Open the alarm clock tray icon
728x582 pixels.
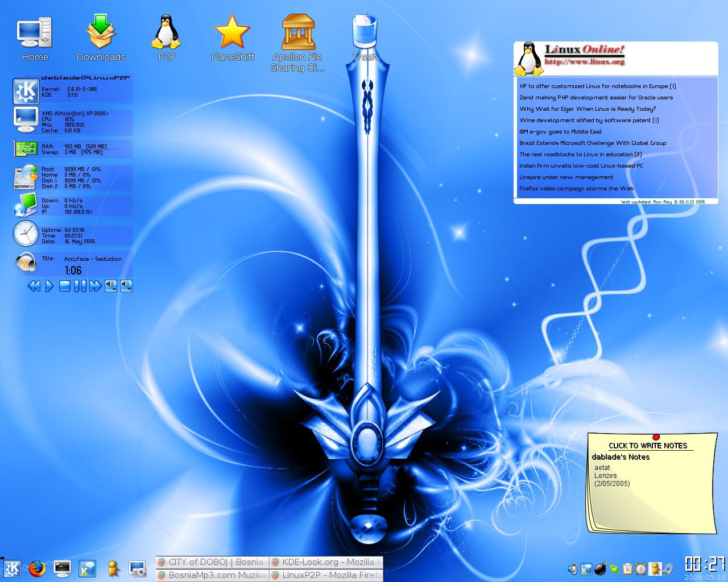[641, 569]
